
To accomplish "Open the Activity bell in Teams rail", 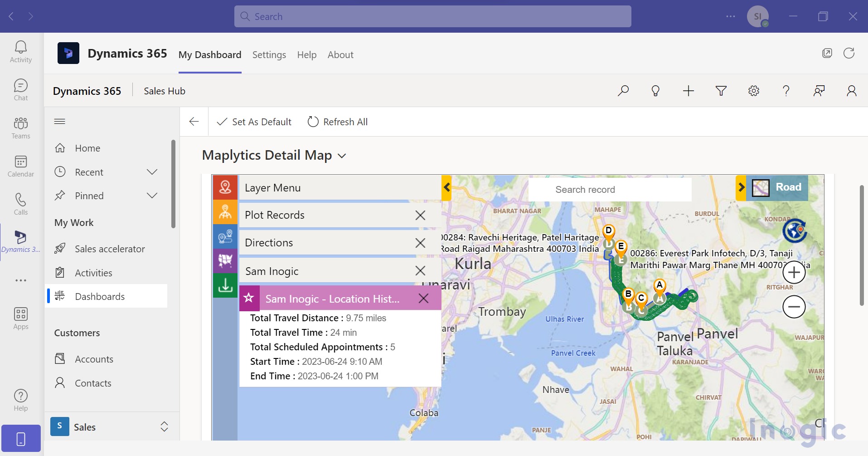I will tap(21, 51).
